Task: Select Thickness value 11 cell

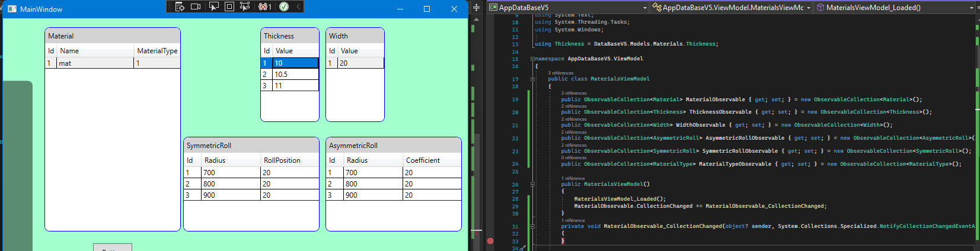Action: click(x=296, y=85)
